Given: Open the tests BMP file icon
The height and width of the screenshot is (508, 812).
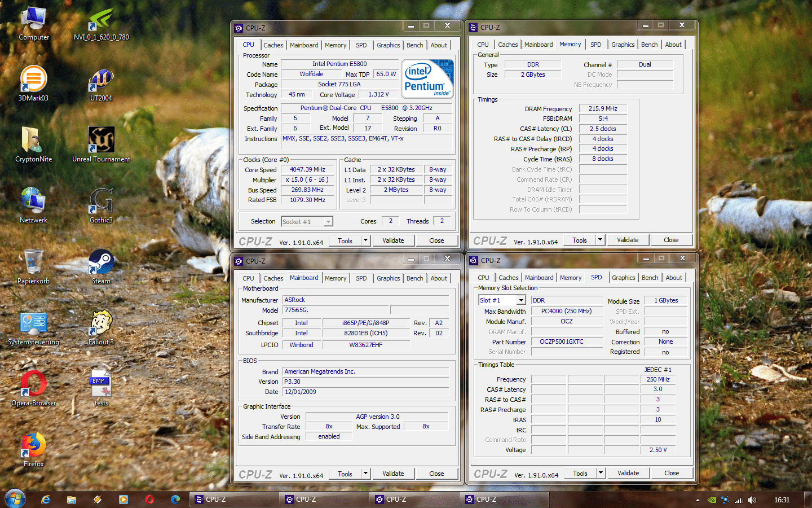Looking at the screenshot, I should pos(101,388).
